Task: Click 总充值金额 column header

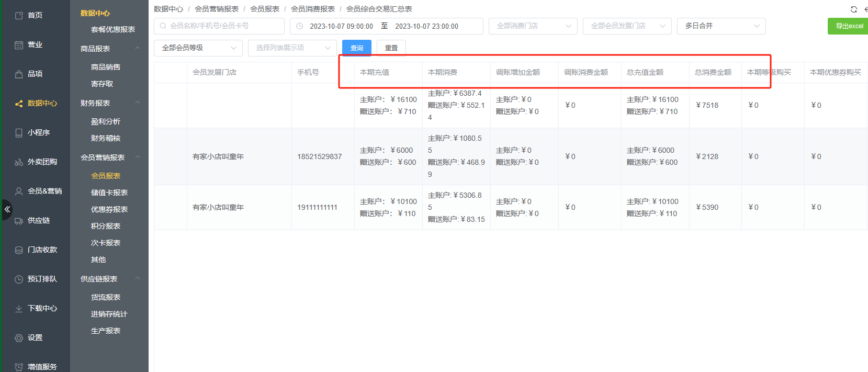Action: pyautogui.click(x=645, y=72)
